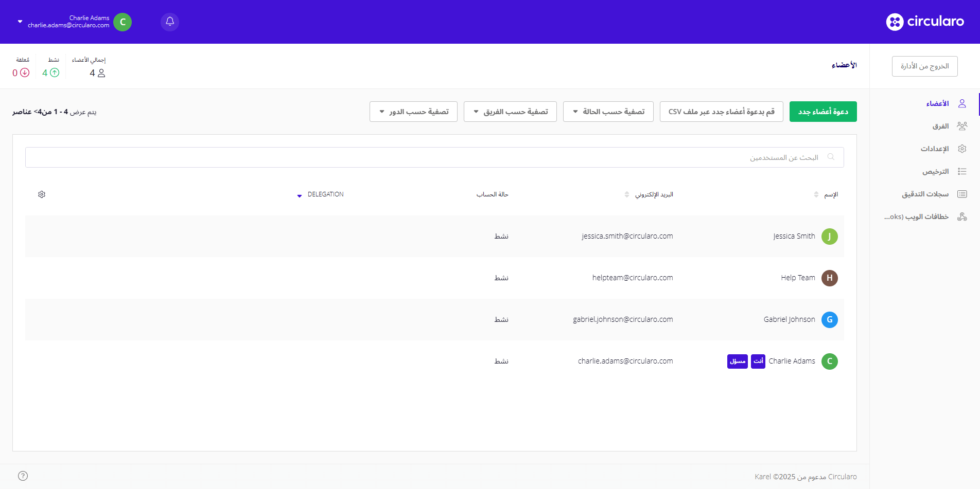
Task: Toggle sorting on الإسم column
Action: (x=816, y=194)
